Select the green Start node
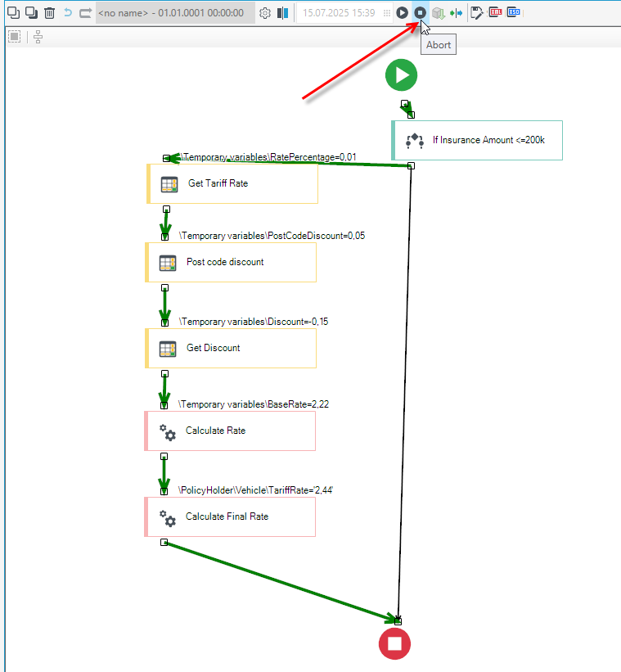Screen dimensions: 621x672 point(401,75)
